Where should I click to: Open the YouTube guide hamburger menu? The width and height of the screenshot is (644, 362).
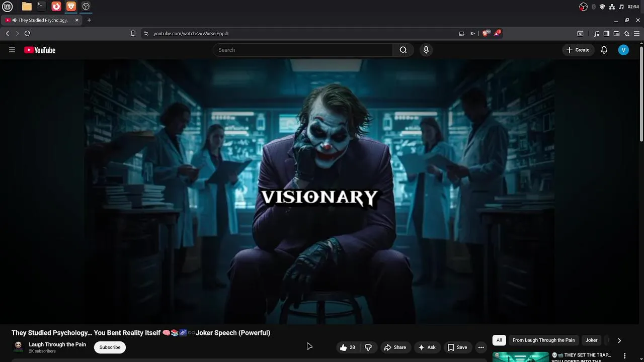point(12,50)
